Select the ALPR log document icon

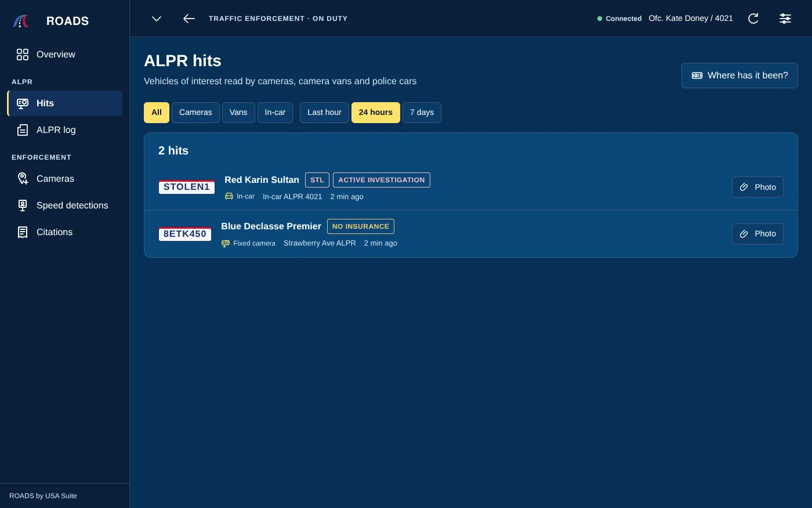tap(23, 130)
